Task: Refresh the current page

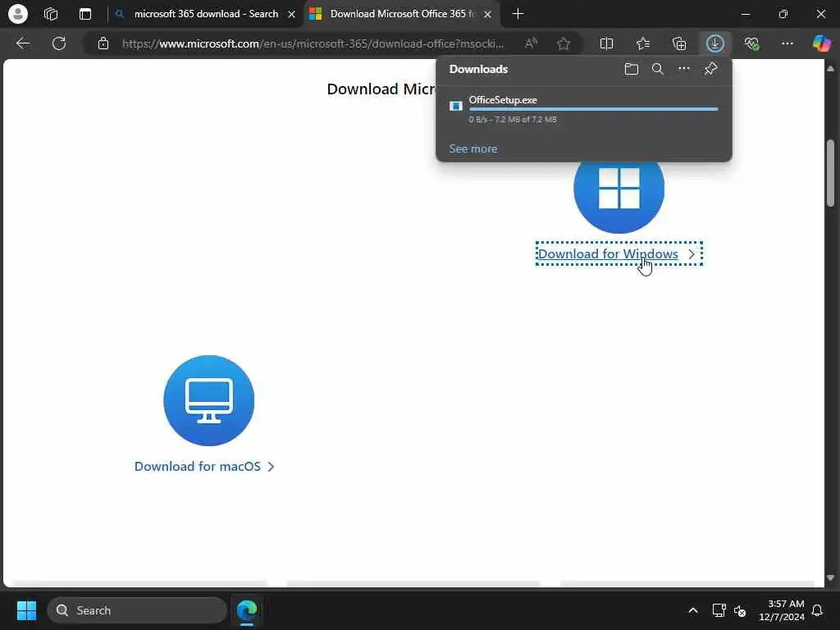Action: coord(59,43)
